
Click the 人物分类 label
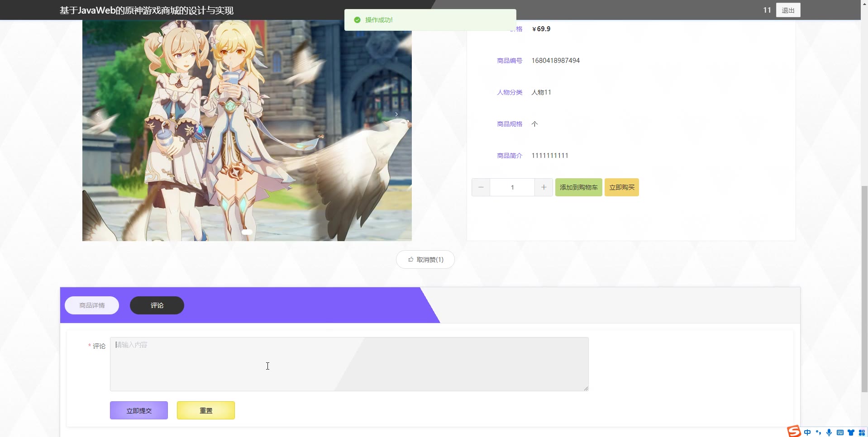tap(510, 92)
